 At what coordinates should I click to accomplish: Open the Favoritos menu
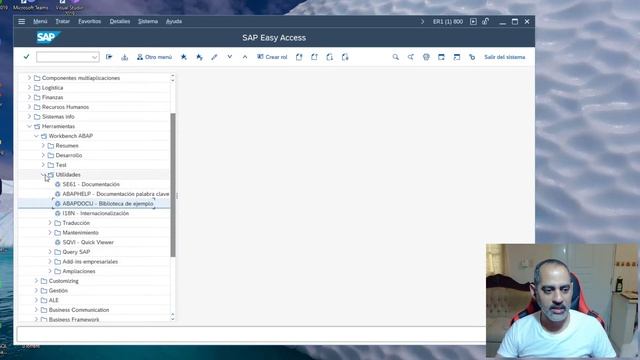coord(89,21)
